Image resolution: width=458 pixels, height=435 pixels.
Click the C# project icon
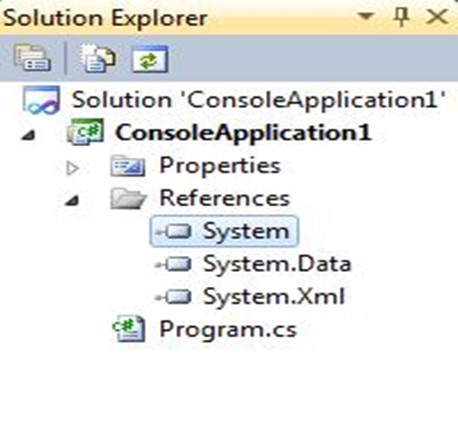(85, 132)
